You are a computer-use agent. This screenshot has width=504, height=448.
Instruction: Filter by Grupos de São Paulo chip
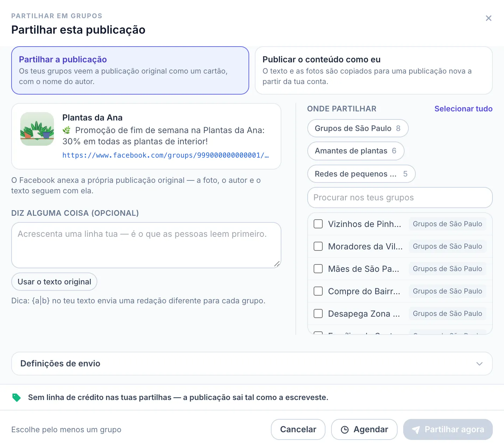(358, 128)
